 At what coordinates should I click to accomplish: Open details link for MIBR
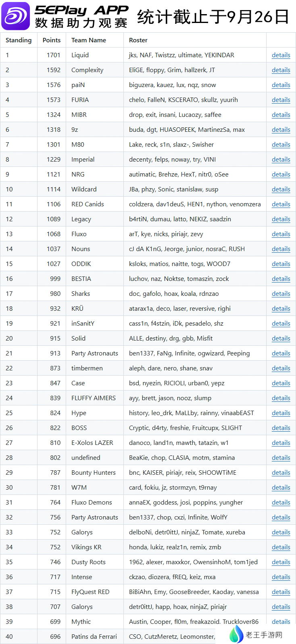pyautogui.click(x=281, y=115)
